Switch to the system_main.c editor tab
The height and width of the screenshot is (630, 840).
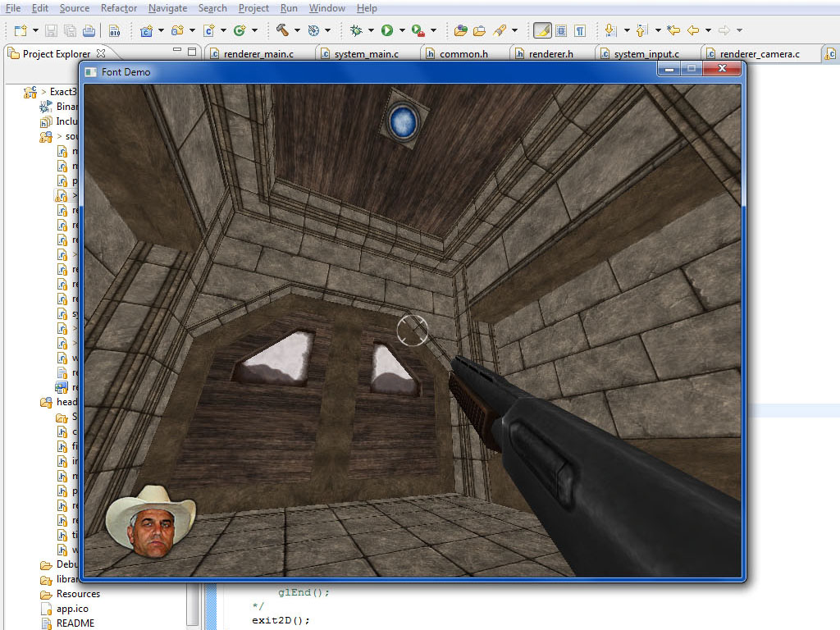[x=367, y=53]
